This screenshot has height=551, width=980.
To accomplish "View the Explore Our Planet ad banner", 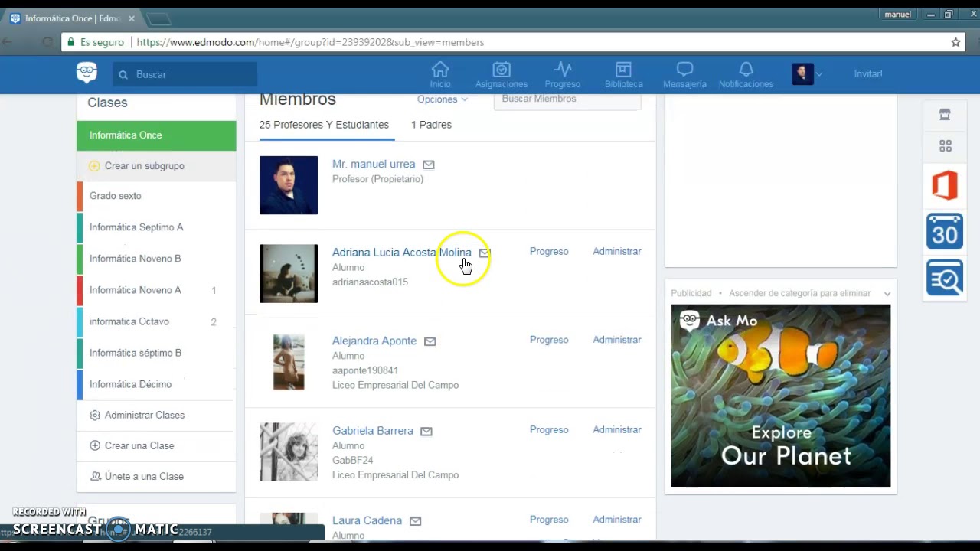I will (780, 396).
